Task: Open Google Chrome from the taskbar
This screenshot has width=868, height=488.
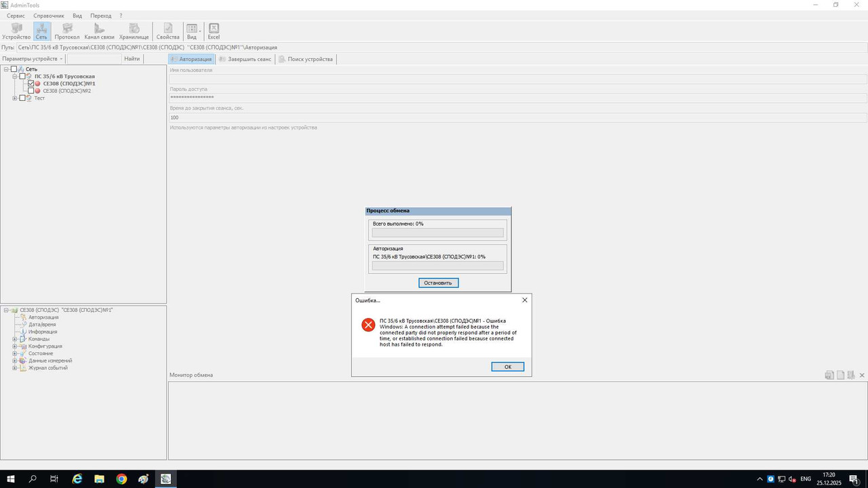Action: tap(121, 479)
